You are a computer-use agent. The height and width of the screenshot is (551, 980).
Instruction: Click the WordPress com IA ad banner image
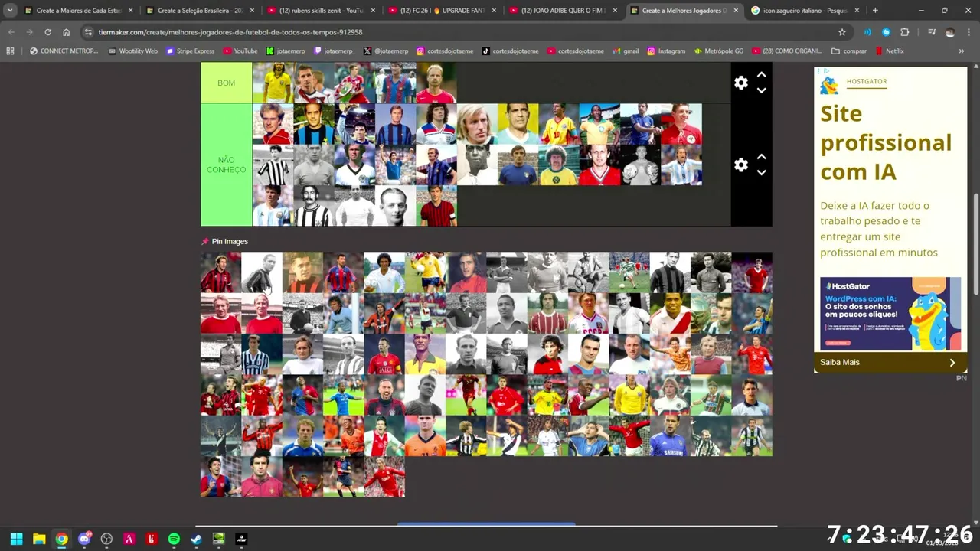pos(890,314)
